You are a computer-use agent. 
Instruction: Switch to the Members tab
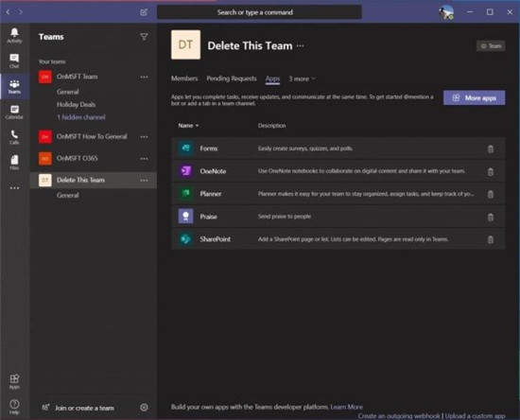click(184, 79)
